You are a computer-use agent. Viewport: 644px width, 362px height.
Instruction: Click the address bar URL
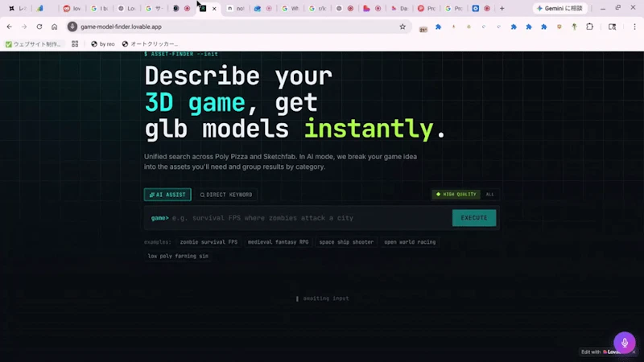[121, 27]
